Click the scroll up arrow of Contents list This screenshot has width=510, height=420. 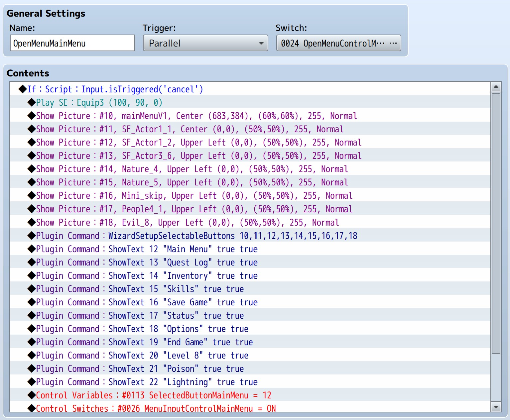pos(496,87)
